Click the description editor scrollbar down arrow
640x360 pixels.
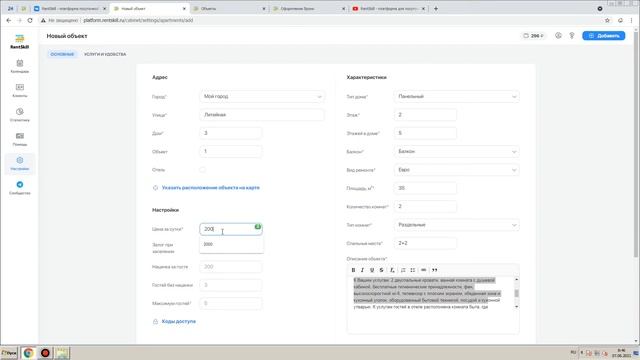516,307
